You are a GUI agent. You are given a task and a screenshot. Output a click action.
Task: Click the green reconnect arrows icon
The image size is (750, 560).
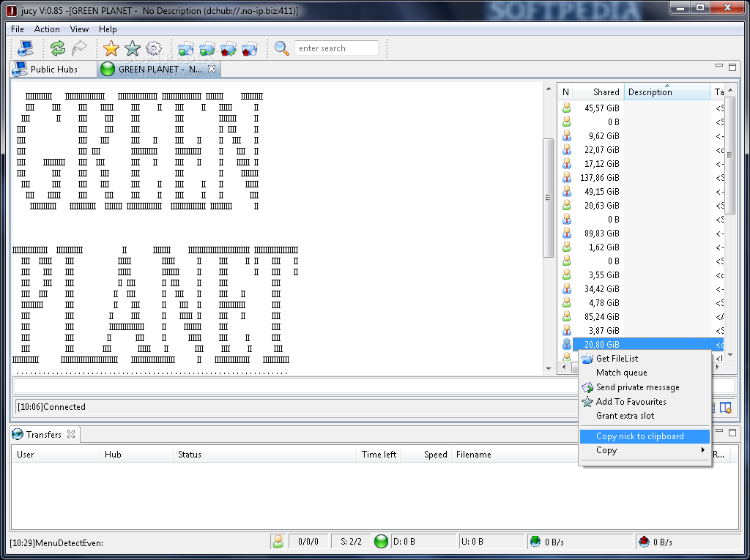(x=57, y=48)
